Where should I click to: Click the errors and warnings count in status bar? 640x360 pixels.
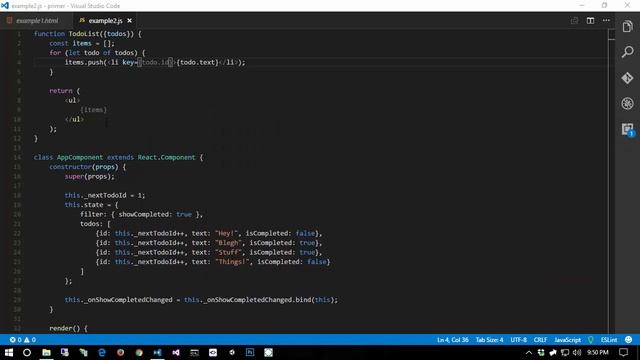[23, 340]
